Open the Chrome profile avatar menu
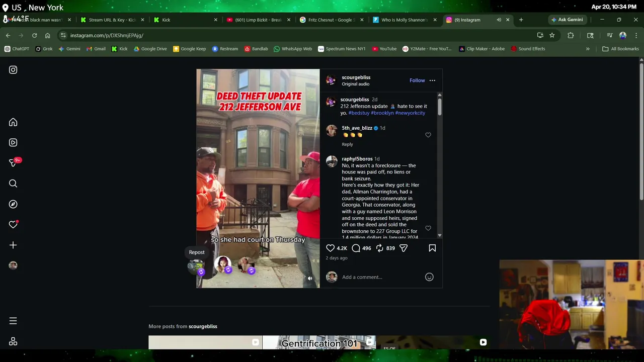Screen dimensions: 644x362 (x=623, y=35)
